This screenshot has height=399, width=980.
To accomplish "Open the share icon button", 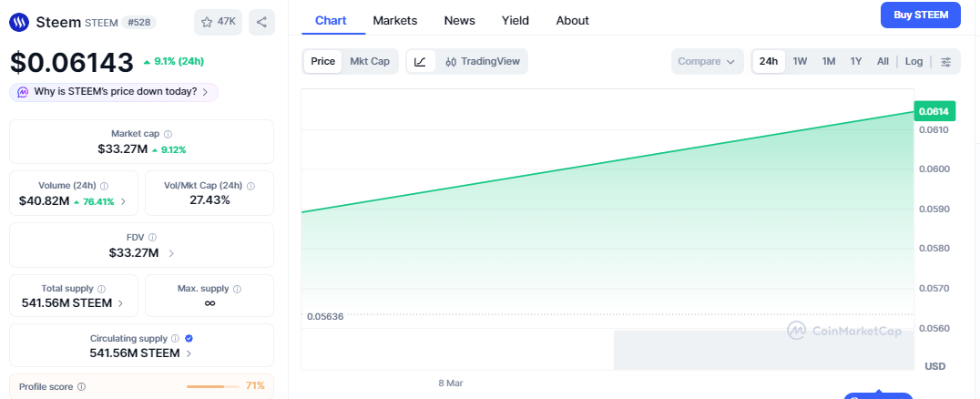I will 262,23.
